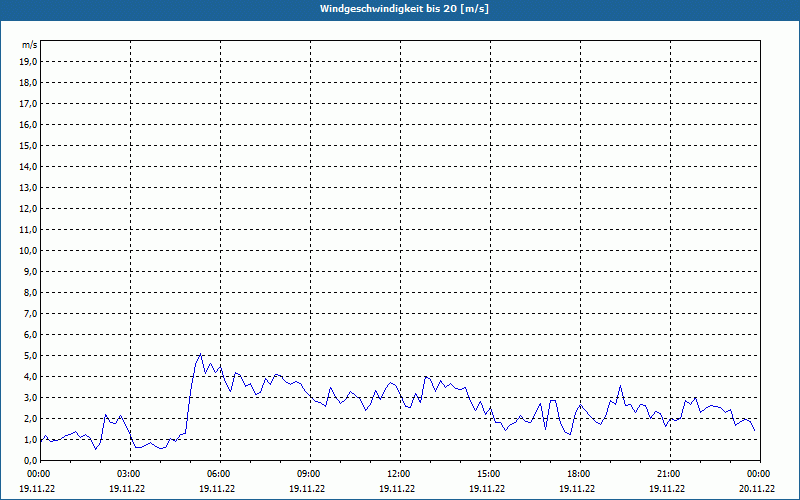This screenshot has height=500, width=800.
Task: Select the '11,0' y-axis label
Action: (28, 230)
